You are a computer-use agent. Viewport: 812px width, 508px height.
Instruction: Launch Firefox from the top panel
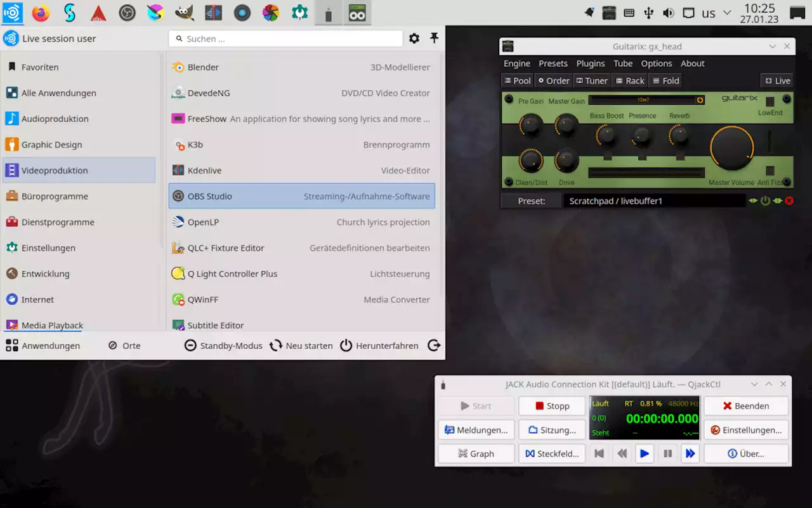pos(41,12)
